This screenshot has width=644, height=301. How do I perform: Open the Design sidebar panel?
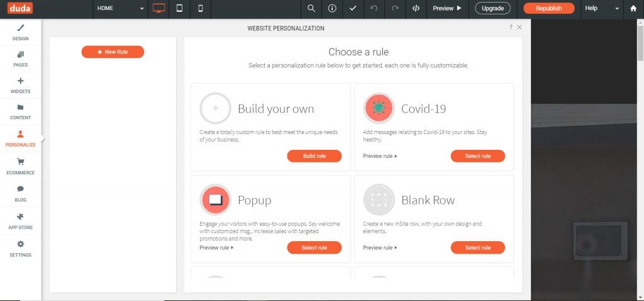pos(21,33)
